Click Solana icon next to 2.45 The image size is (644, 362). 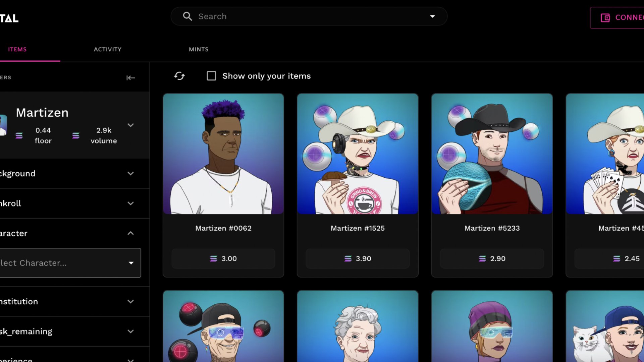point(617,258)
